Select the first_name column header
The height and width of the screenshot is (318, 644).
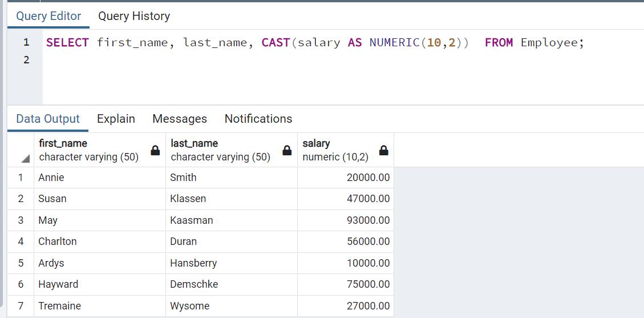click(88, 150)
